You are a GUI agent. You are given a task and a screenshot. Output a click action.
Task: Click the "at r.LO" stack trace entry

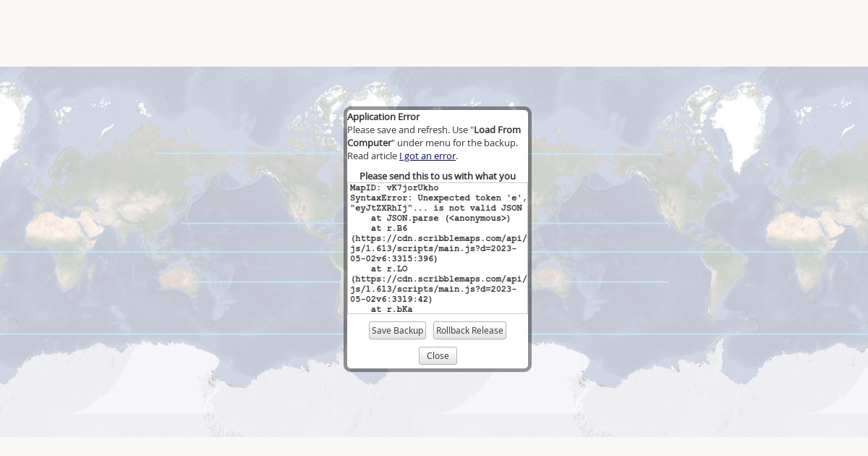click(389, 269)
